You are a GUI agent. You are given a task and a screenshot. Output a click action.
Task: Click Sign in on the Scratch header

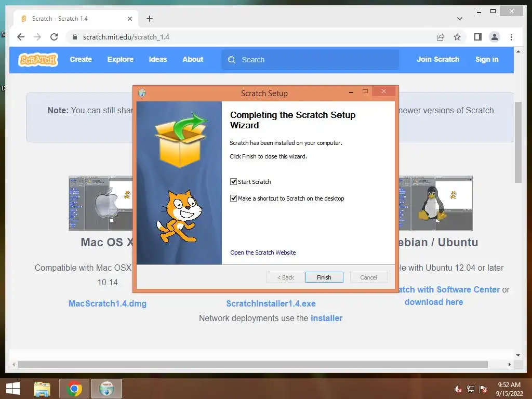(486, 59)
